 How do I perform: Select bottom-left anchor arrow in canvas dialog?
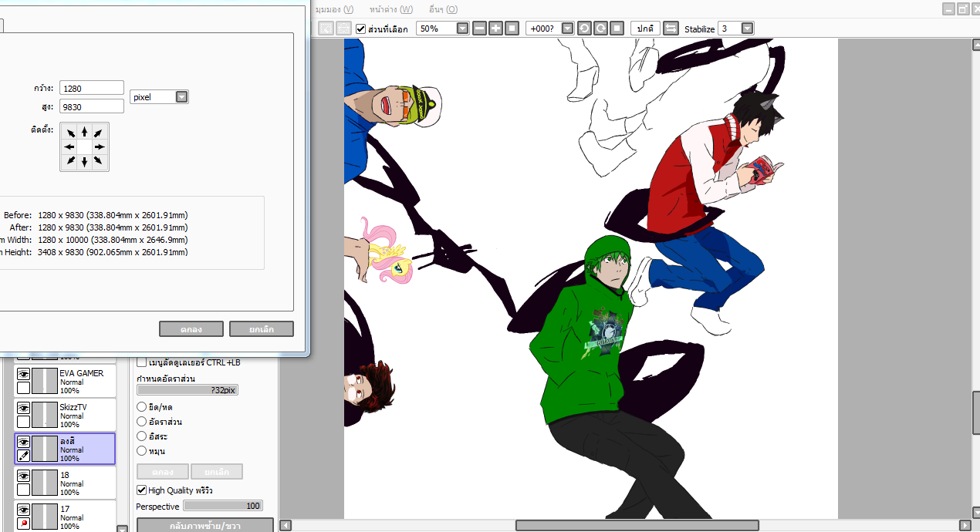tap(70, 160)
